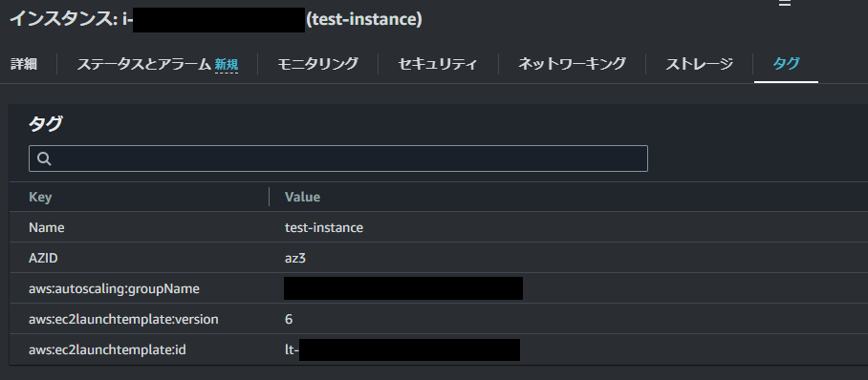Click the test-instance value in the Name row
Viewport: 868px width, 380px height.
[x=324, y=227]
